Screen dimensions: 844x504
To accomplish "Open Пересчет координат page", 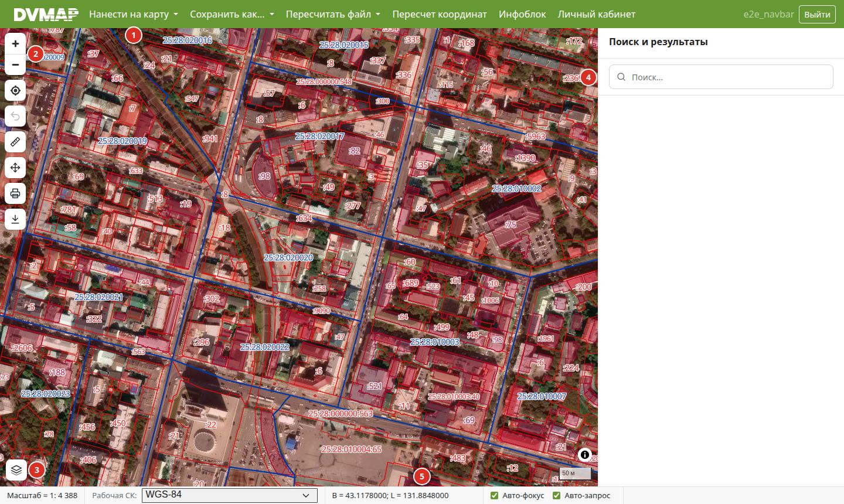I will click(440, 14).
